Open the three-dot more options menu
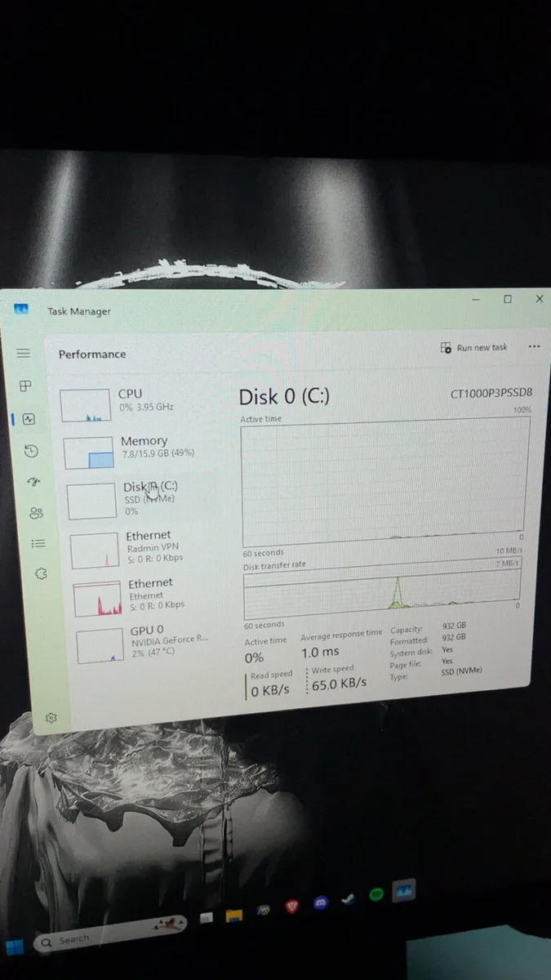This screenshot has height=980, width=551. point(534,346)
